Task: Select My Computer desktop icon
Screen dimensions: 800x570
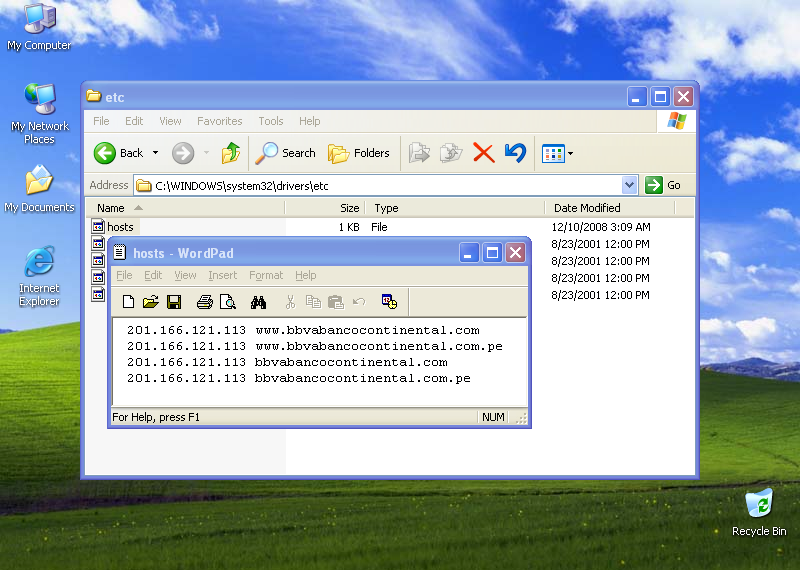Action: 39,27
